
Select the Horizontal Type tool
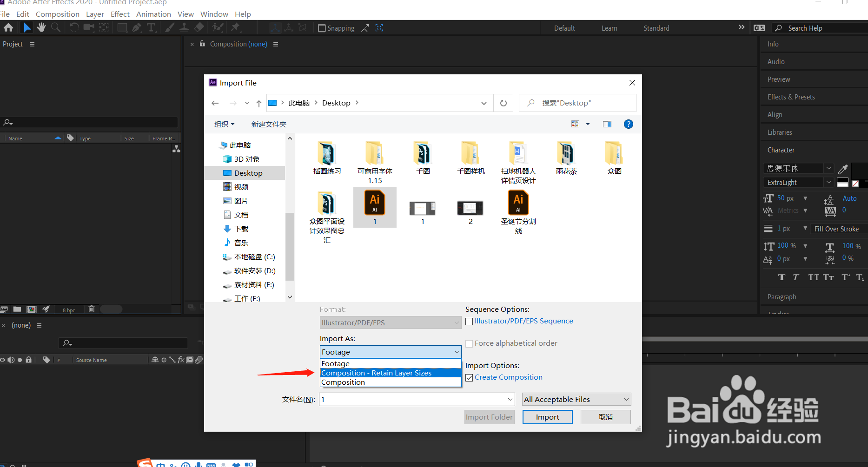point(151,28)
